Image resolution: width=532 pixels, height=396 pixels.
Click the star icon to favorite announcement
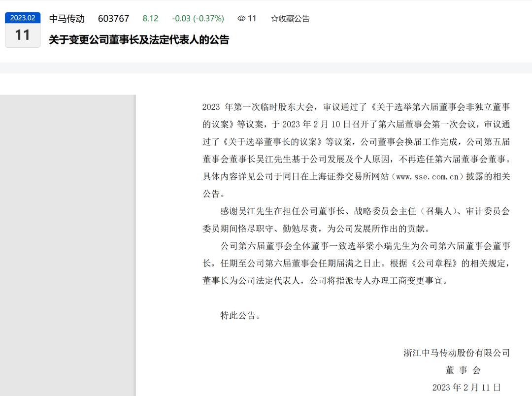pyautogui.click(x=274, y=19)
